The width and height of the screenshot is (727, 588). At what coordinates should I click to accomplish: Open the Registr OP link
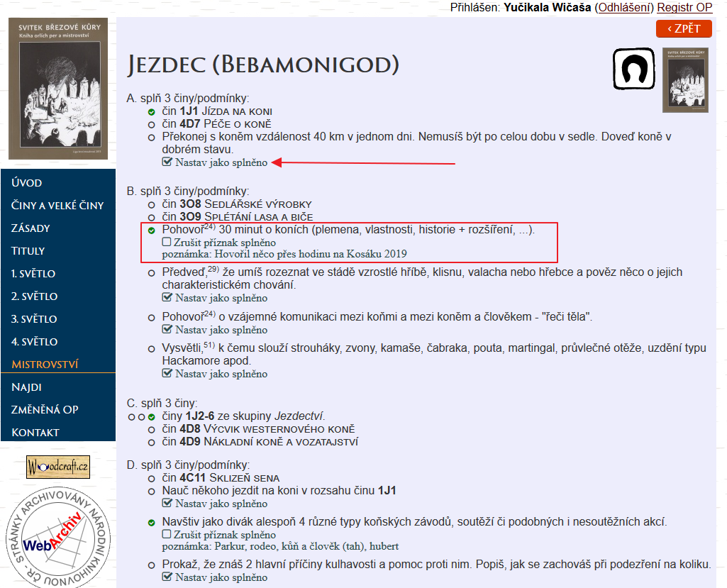point(684,7)
